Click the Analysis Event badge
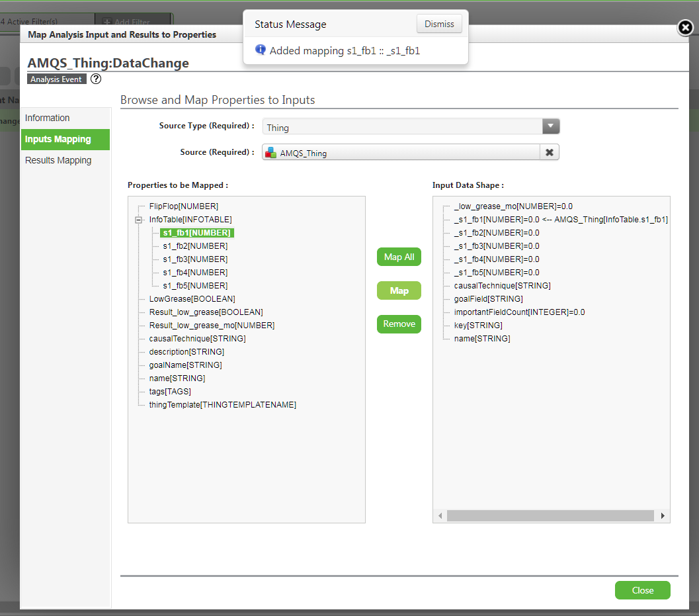The image size is (699, 616). coord(56,79)
